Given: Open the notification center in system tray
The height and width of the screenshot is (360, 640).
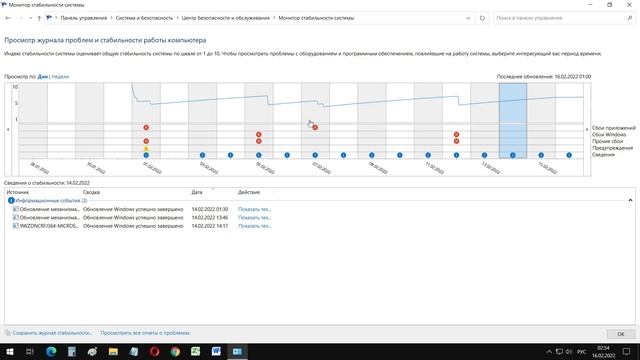Looking at the screenshot, I should pos(627,351).
